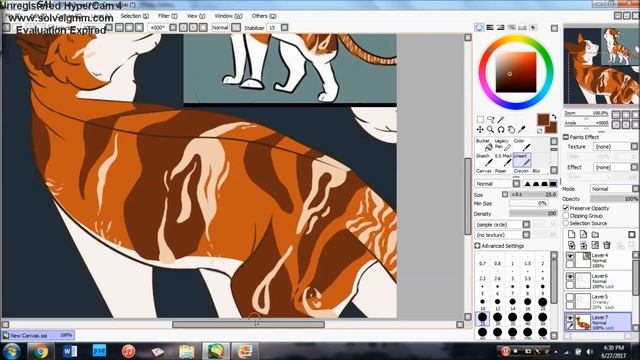Choose the Color brush tool

tap(522, 144)
